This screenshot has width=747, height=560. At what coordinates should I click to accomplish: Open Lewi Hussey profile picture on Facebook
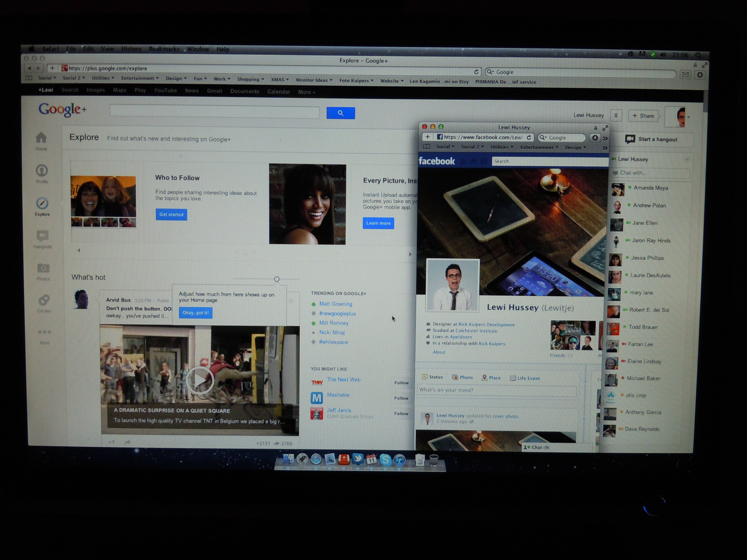click(453, 285)
